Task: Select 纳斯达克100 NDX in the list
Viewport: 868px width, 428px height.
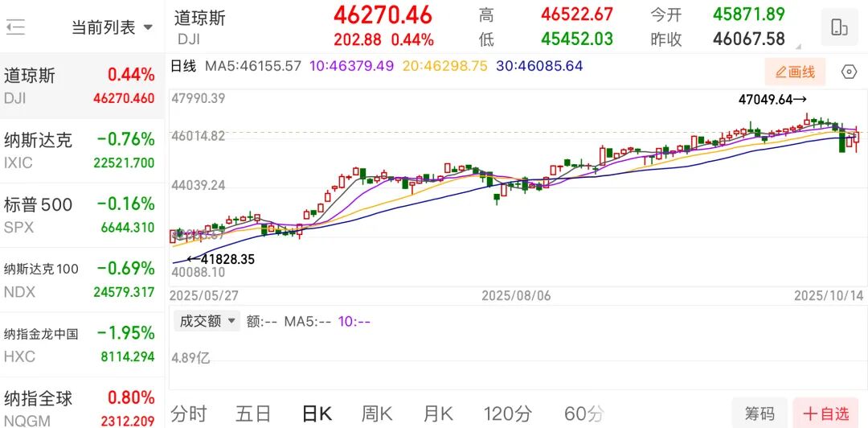Action: click(80, 279)
